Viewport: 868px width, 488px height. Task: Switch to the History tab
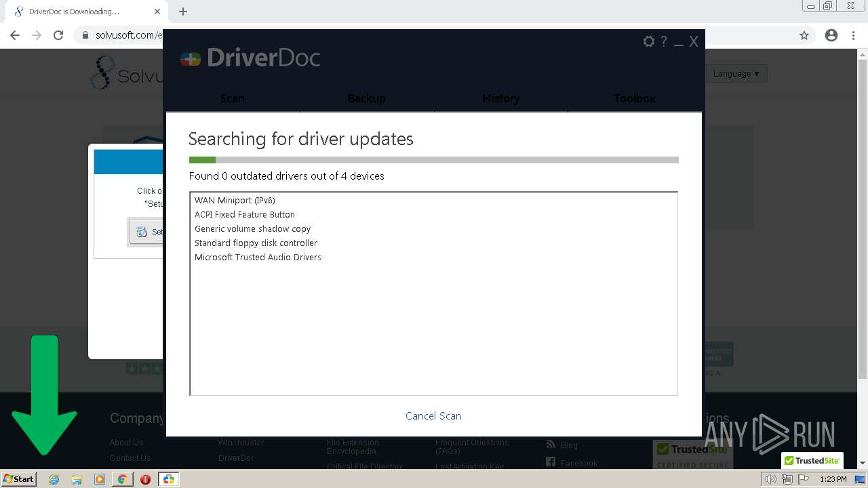501,98
